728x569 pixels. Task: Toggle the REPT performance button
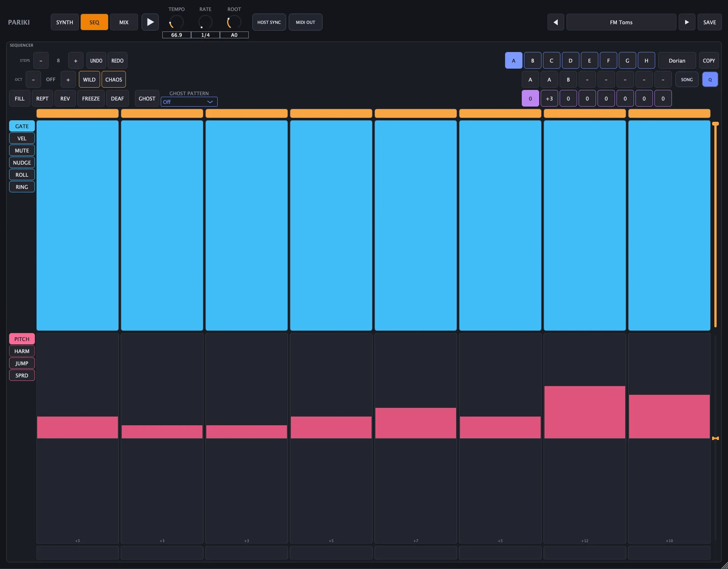42,99
